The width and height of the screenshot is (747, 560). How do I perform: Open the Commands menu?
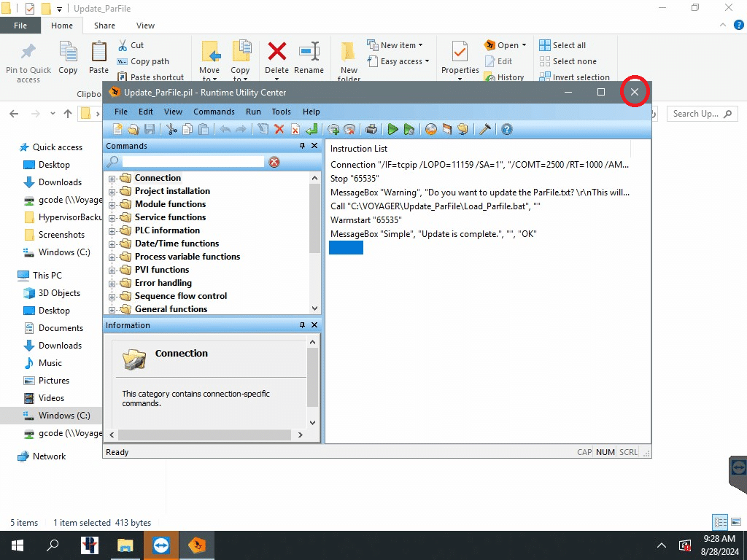coord(214,112)
